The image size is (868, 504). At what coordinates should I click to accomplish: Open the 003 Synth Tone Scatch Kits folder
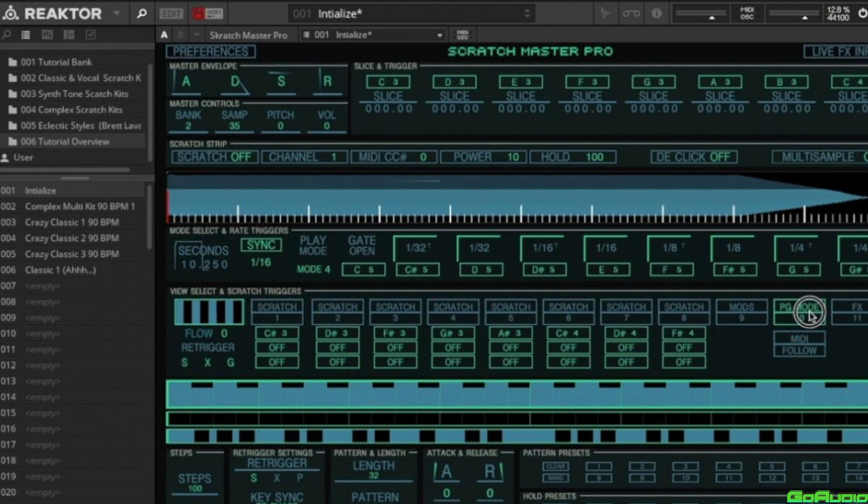[74, 94]
